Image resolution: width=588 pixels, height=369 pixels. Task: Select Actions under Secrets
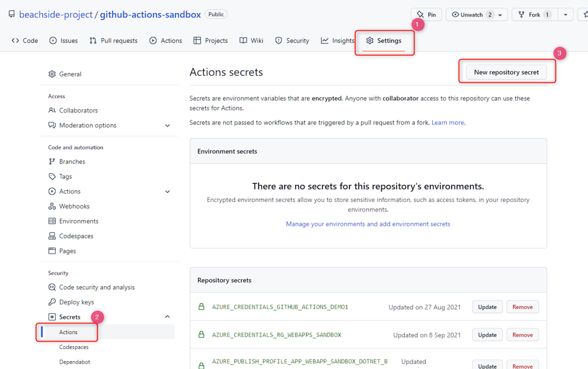coord(68,332)
